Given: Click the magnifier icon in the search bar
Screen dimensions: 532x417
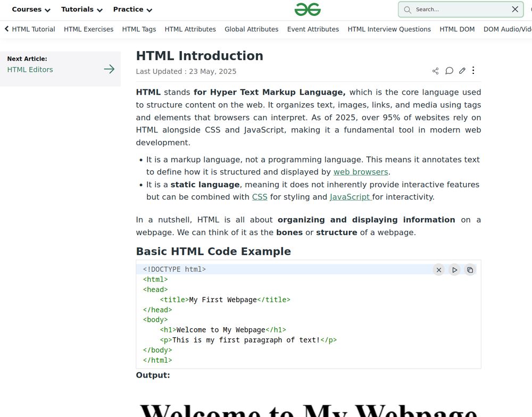Looking at the screenshot, I should [407, 10].
